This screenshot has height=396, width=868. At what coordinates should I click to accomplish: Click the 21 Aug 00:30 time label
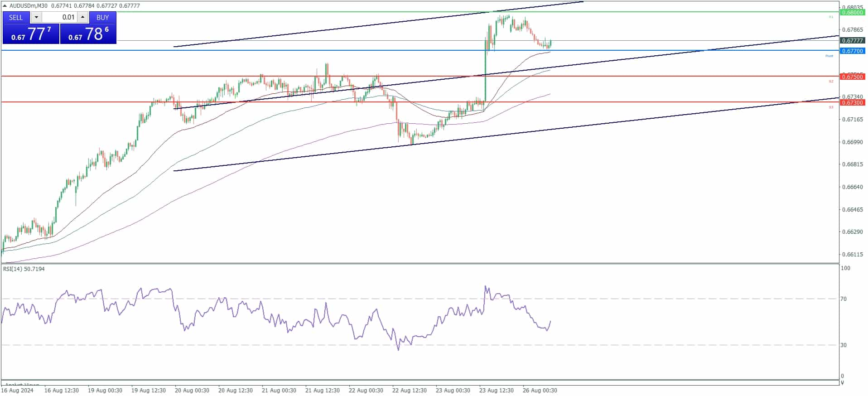point(279,390)
